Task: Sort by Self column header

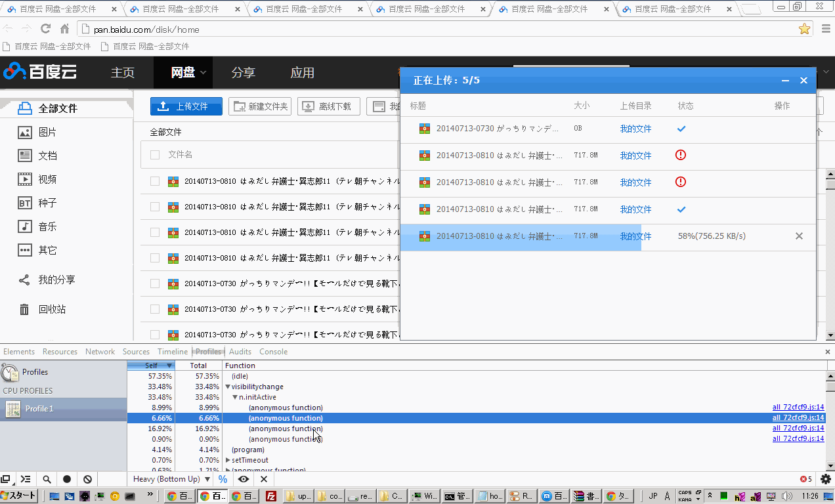Action: (x=151, y=366)
